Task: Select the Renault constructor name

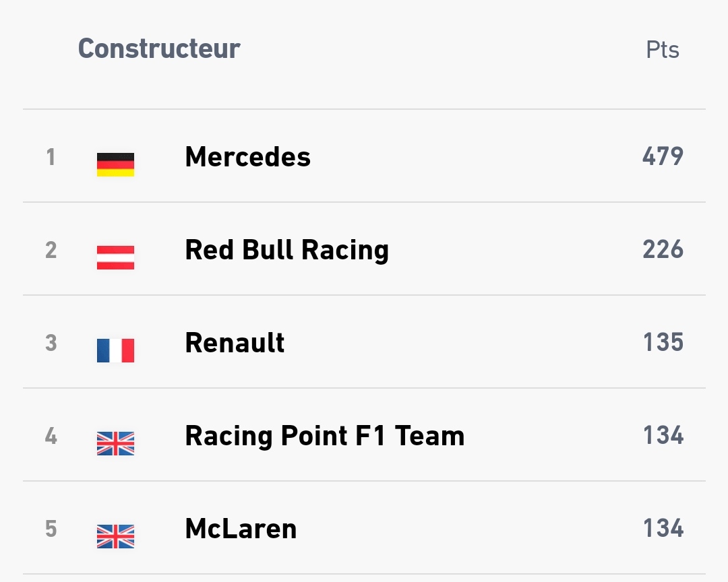Action: [235, 342]
